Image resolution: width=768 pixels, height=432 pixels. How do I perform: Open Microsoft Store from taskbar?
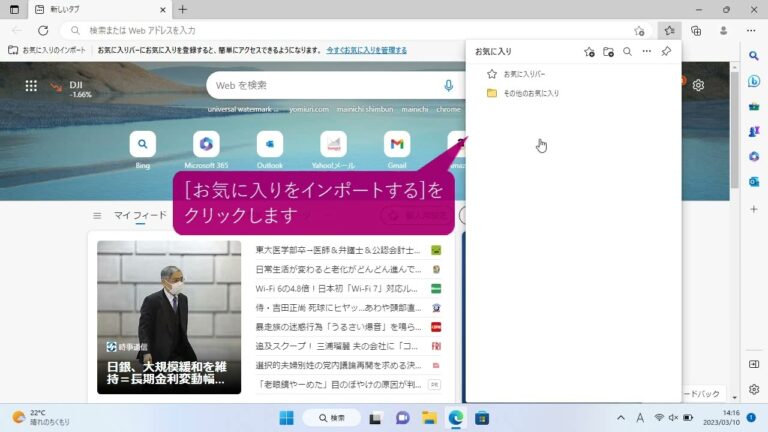point(482,418)
